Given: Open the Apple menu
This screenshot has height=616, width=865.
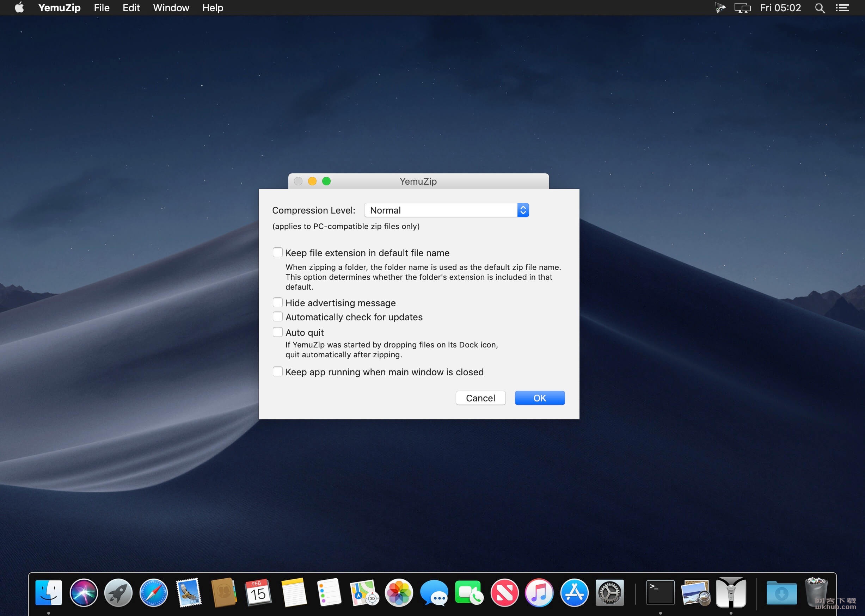Looking at the screenshot, I should point(19,8).
